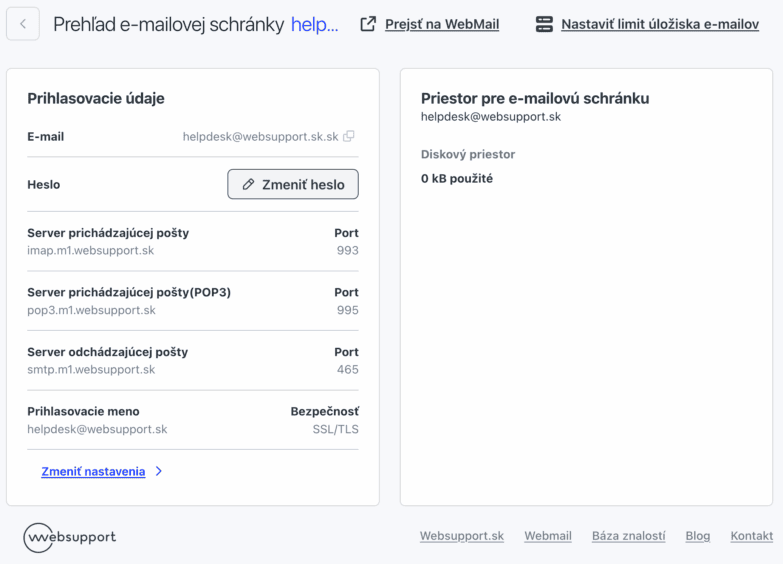Select the helpdesk@websupport.sk.sk e-mail value
783x564 pixels.
tap(261, 136)
